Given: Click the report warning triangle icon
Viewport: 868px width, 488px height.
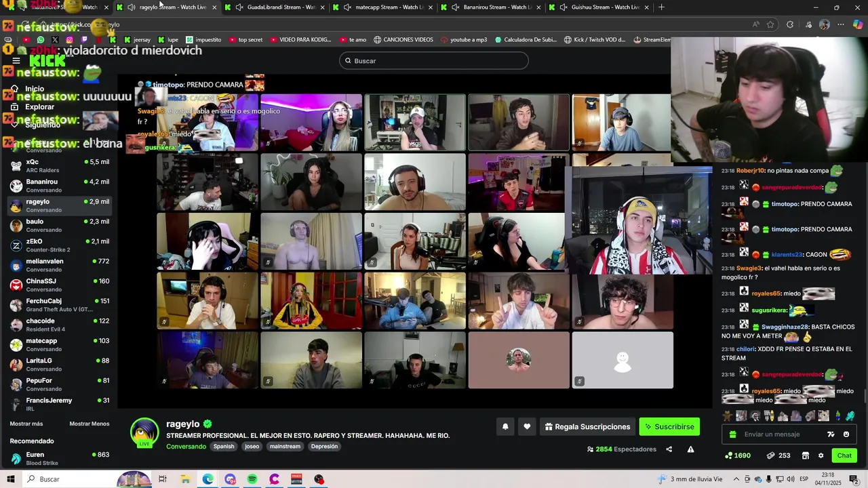Looking at the screenshot, I should [x=690, y=449].
